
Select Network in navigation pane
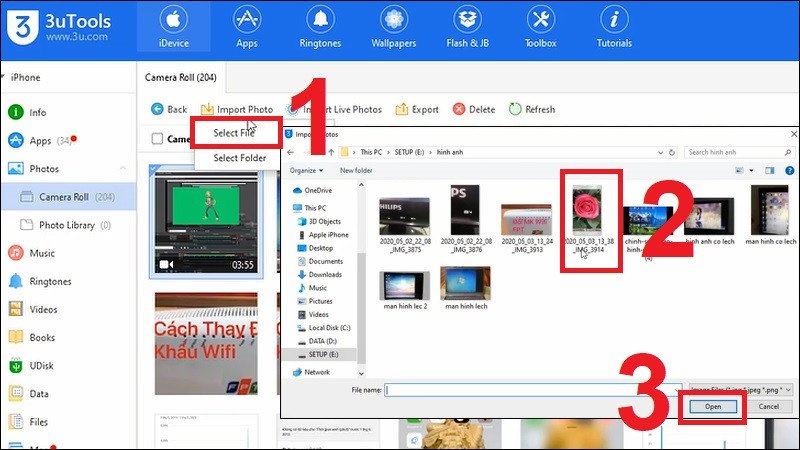point(311,372)
